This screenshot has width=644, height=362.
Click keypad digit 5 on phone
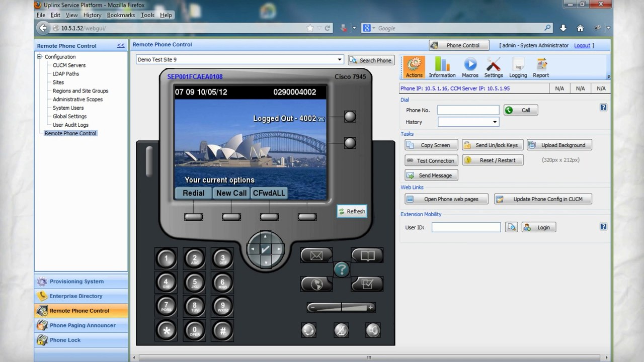coord(195,283)
